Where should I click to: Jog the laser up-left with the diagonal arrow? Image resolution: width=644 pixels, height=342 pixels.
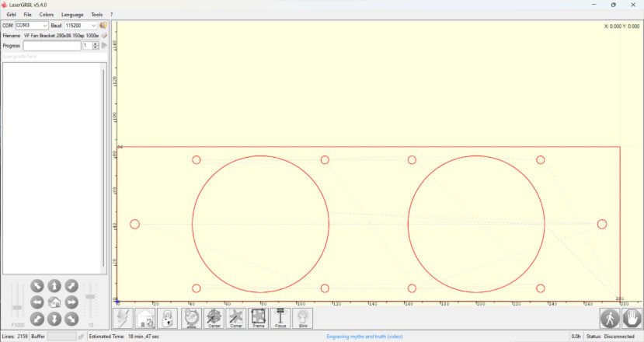37,286
